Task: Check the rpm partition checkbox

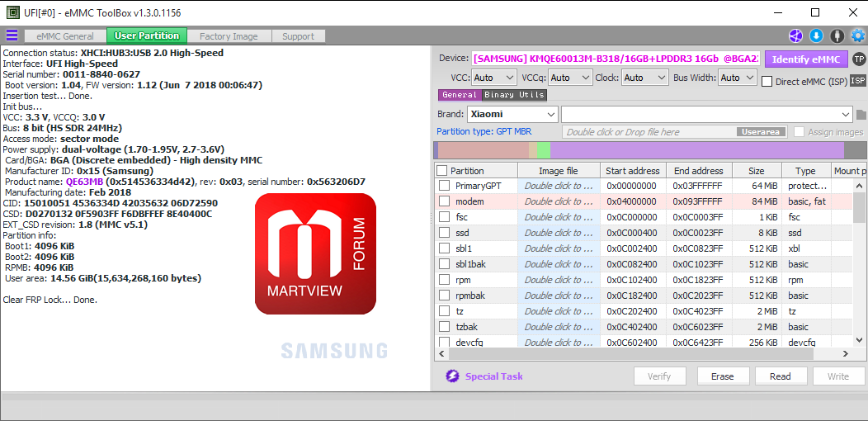Action: pyautogui.click(x=445, y=280)
